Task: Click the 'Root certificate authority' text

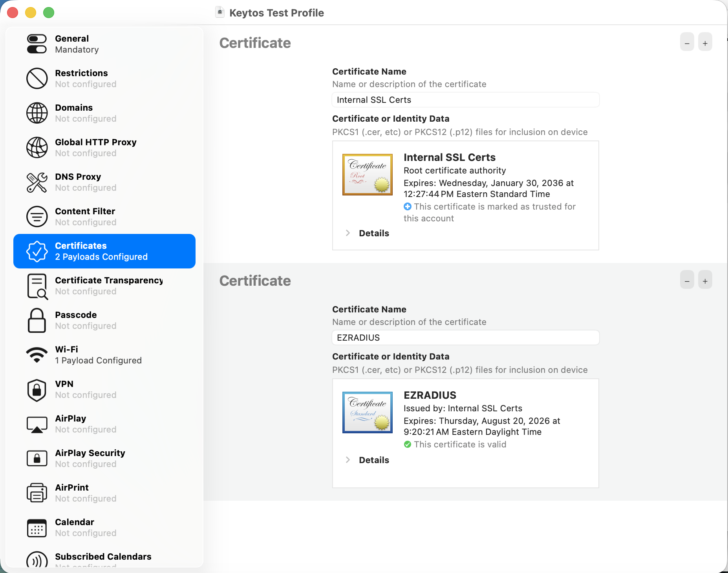Action: tap(455, 170)
